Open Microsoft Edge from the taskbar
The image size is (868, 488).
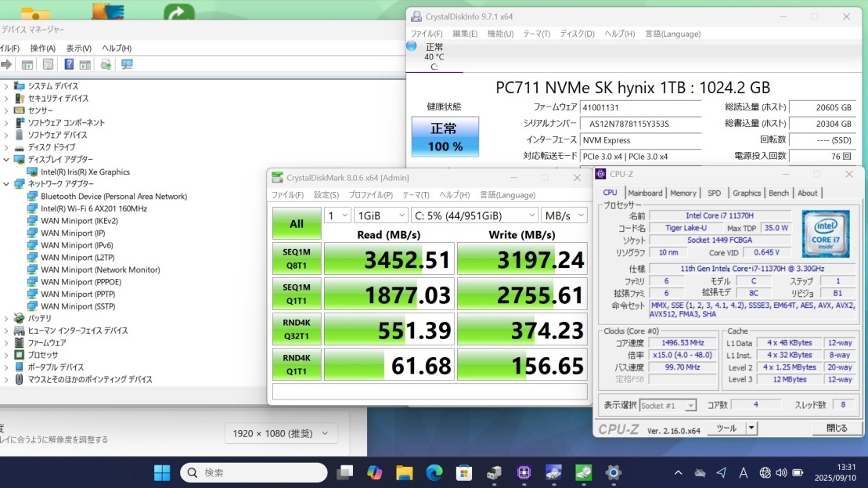pos(434,472)
